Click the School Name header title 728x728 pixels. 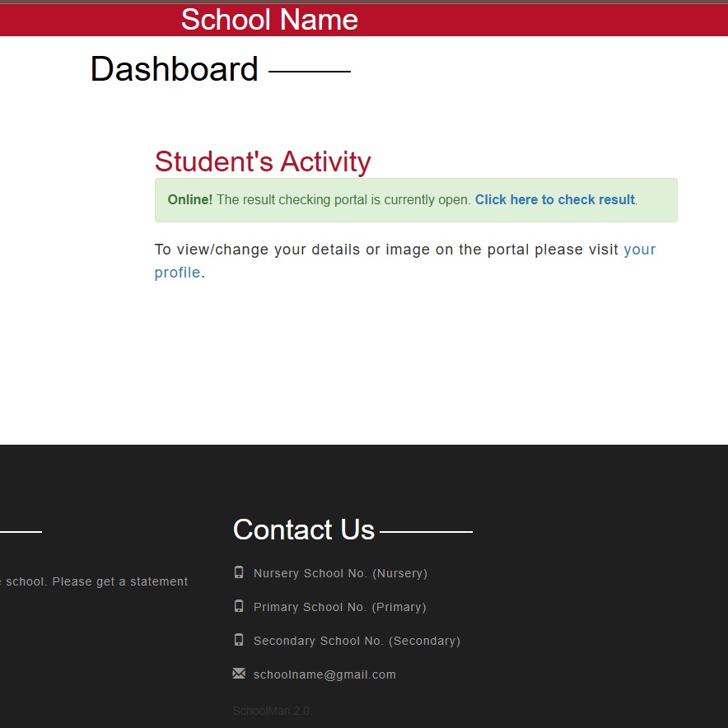(x=269, y=20)
